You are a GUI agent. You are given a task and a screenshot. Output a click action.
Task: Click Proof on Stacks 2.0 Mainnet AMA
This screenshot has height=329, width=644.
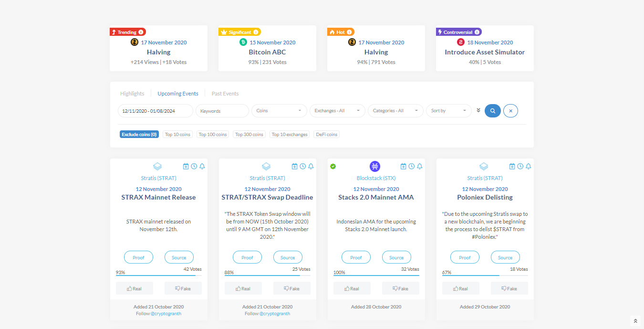click(x=356, y=257)
